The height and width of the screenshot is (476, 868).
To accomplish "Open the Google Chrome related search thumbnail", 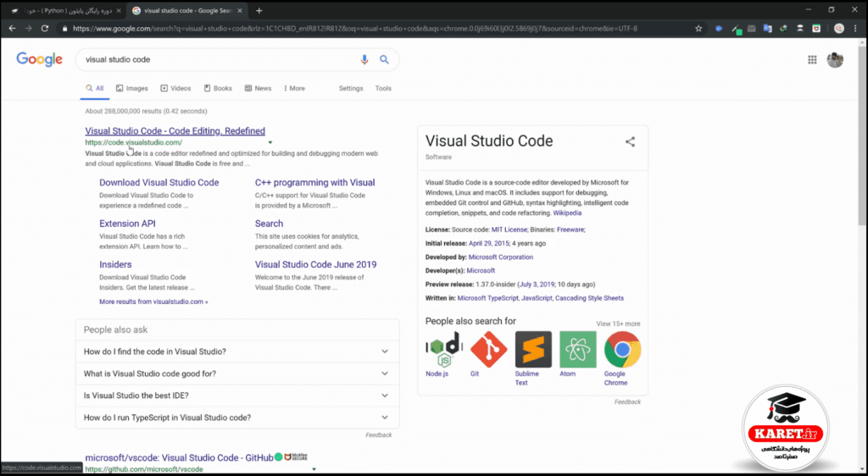I will [x=623, y=350].
